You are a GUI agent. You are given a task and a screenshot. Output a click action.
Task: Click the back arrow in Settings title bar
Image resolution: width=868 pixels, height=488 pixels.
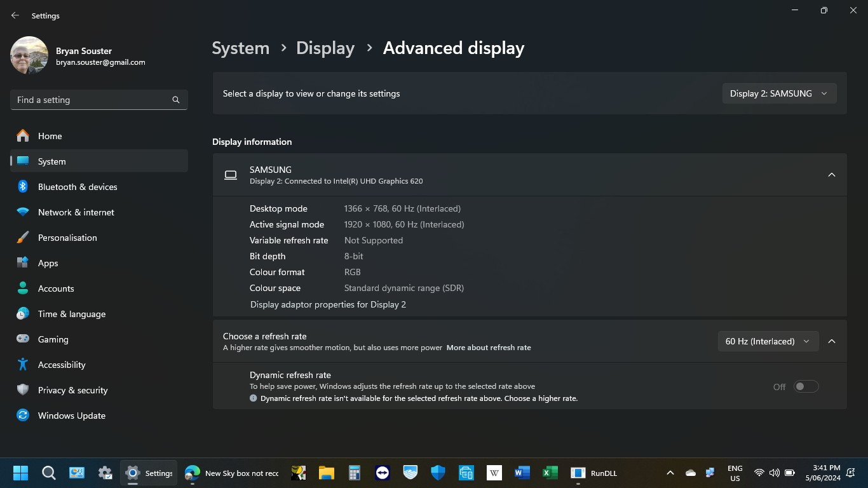click(x=15, y=15)
